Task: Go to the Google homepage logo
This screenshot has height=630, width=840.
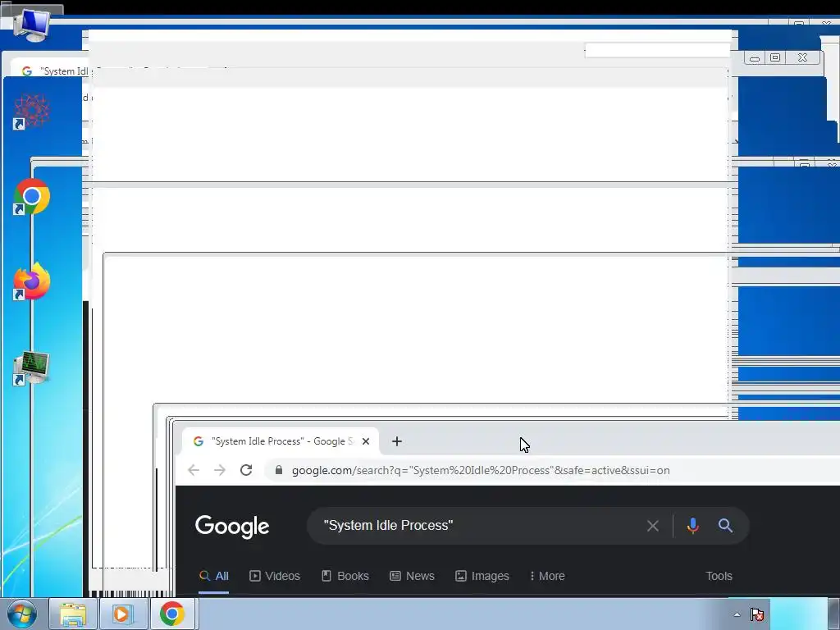Action: (232, 527)
